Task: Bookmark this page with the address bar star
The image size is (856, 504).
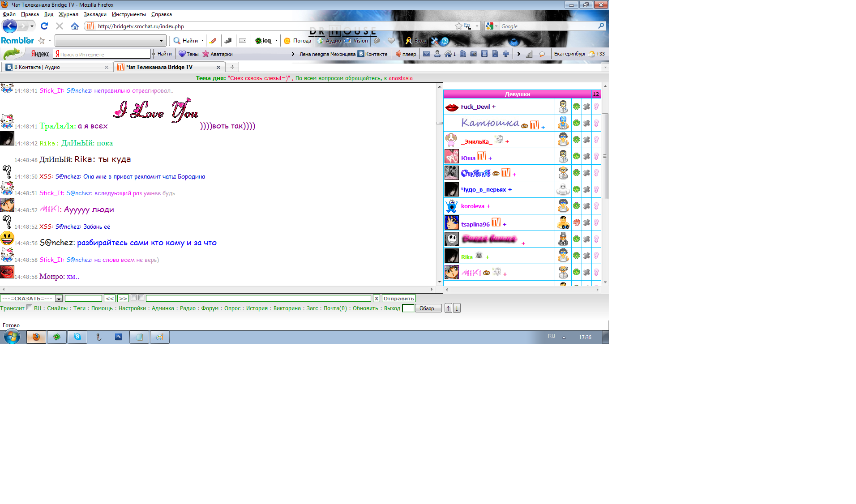Action: click(x=458, y=26)
